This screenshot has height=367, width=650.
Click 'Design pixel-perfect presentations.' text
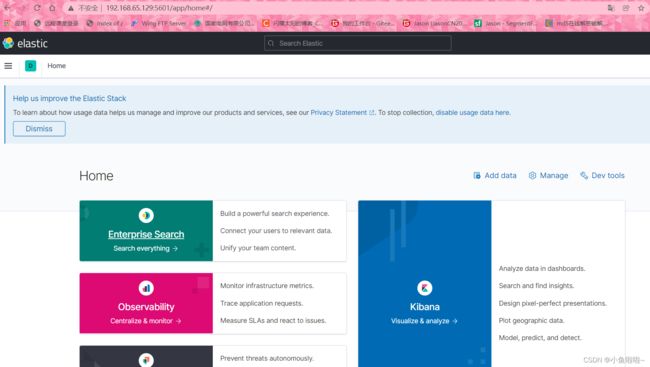[552, 304]
